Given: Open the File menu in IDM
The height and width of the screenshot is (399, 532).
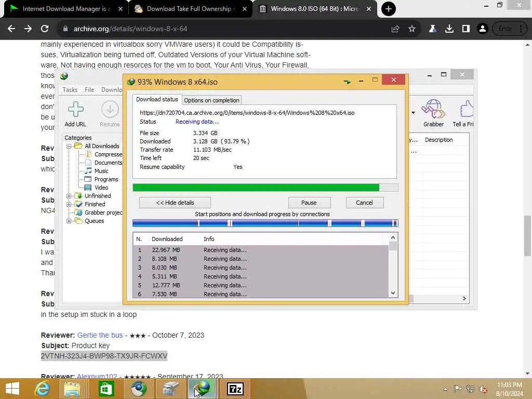Looking at the screenshot, I should [x=89, y=89].
